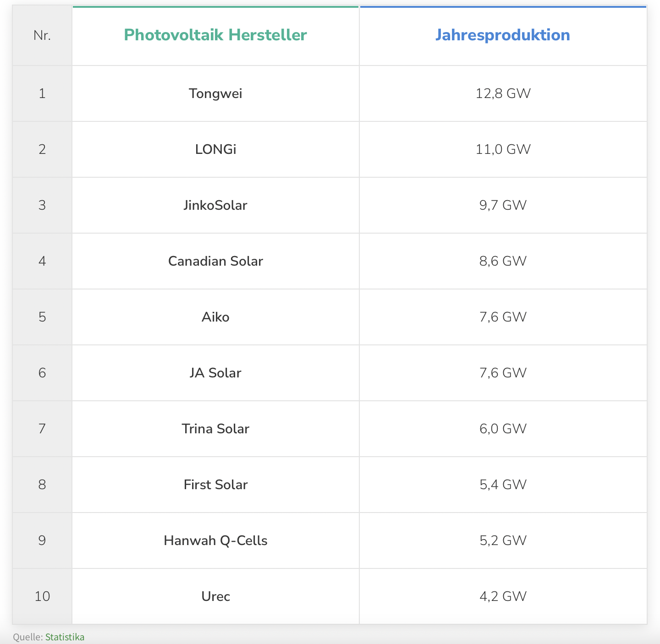Select the Tongwei manufacturer cell

215,93
